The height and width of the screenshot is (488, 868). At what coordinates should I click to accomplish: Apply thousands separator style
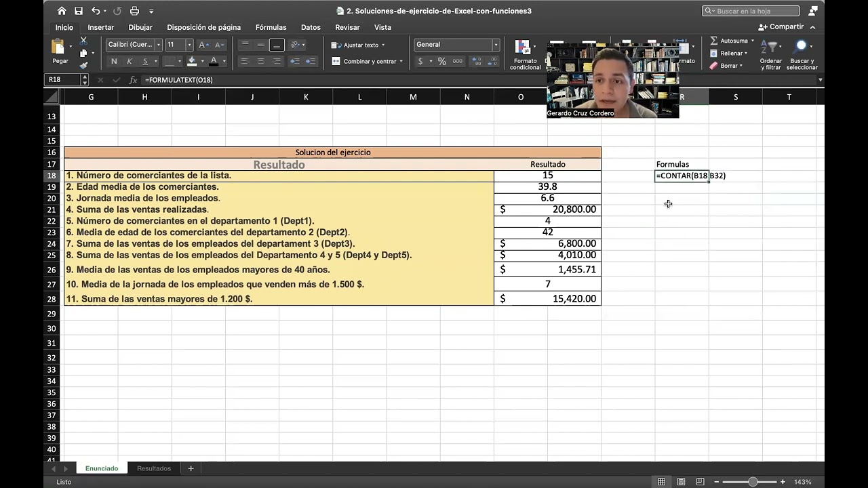[x=458, y=61]
